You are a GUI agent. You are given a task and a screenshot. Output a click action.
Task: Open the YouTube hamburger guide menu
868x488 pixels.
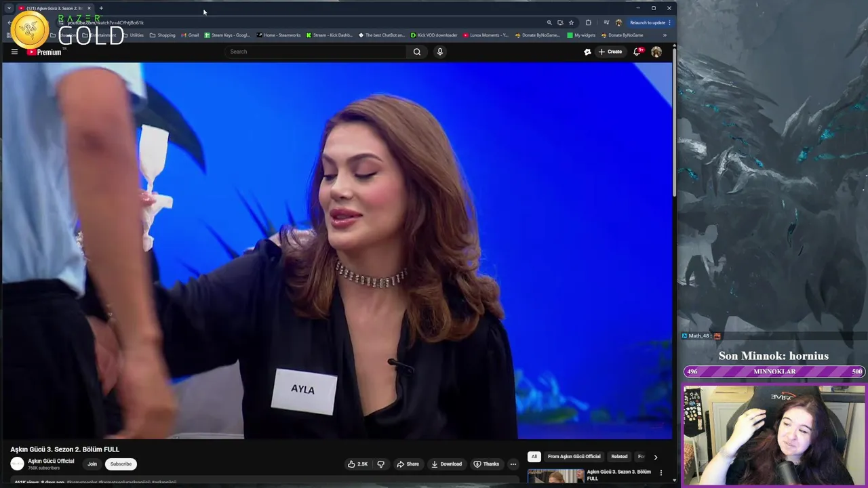pos(14,52)
